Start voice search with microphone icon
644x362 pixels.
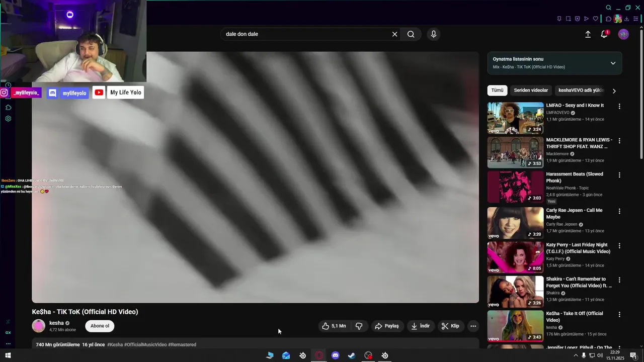tap(434, 34)
